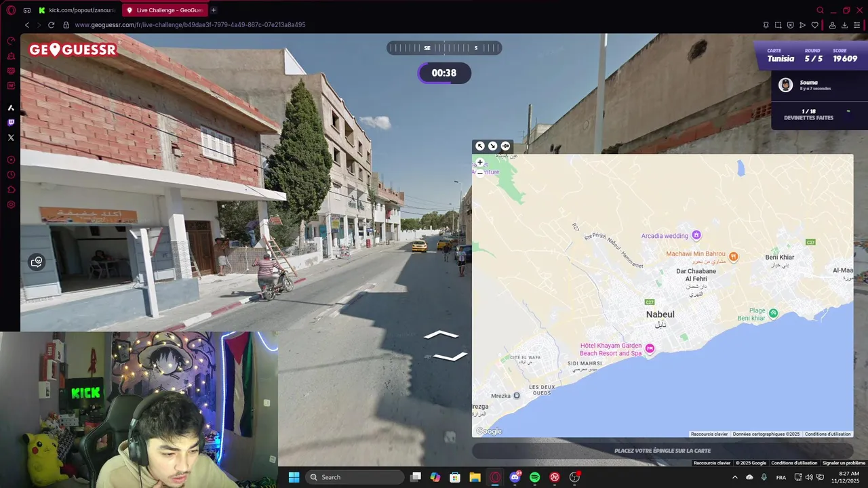
Task: Click the Nabeul label on map
Action: pos(660,314)
